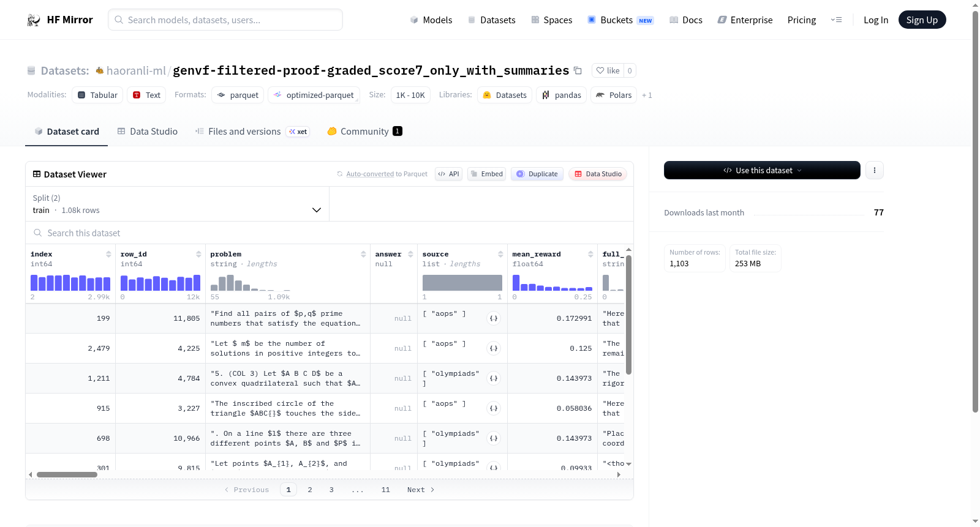Click the API button in Dataset Viewer
Viewport: 980px width, 527px height.
pos(448,174)
